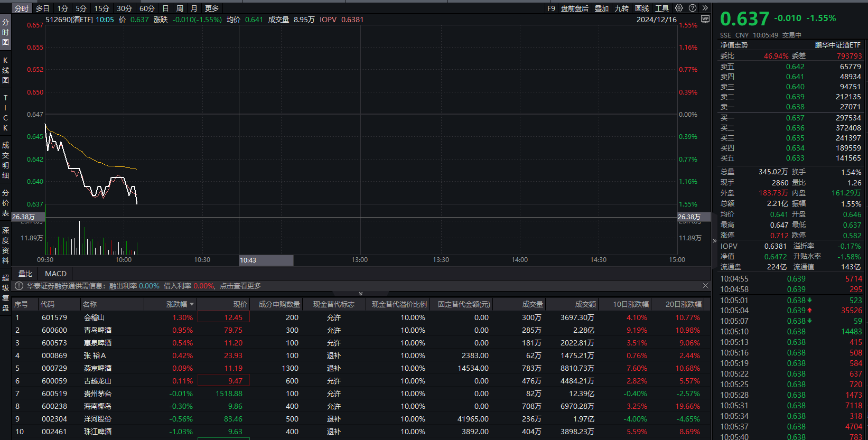Collapse constituent list with double chevron

361,294
